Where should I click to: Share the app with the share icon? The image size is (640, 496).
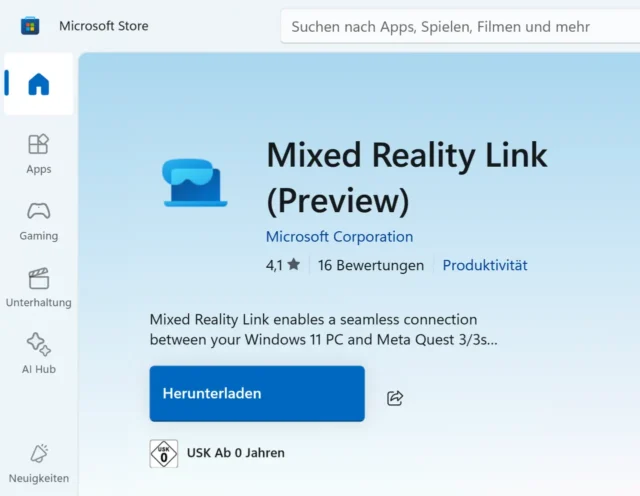(x=395, y=398)
